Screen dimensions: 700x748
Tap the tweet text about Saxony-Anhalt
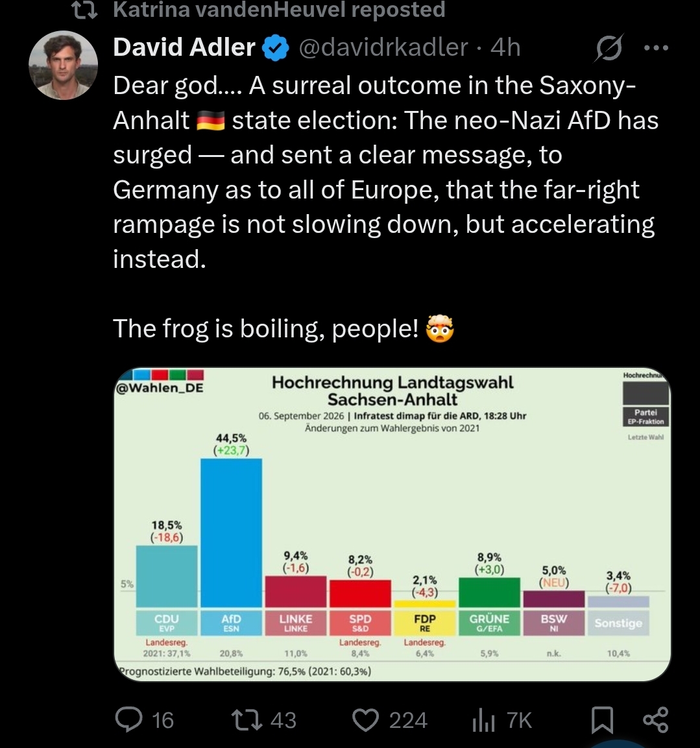tap(385, 172)
